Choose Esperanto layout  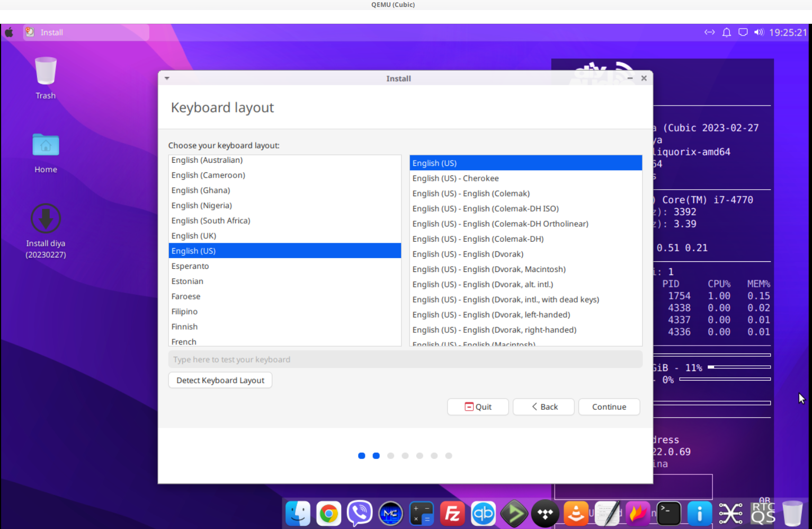tap(285, 266)
